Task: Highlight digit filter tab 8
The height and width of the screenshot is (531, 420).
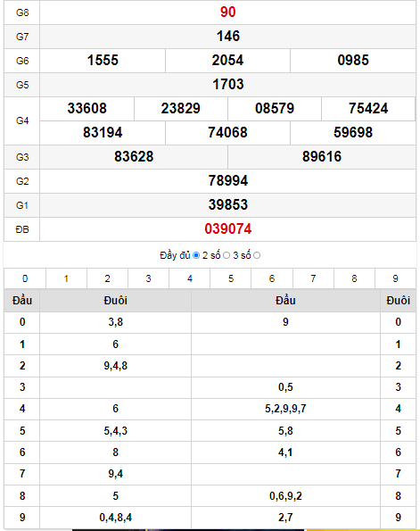Action: 354,278
